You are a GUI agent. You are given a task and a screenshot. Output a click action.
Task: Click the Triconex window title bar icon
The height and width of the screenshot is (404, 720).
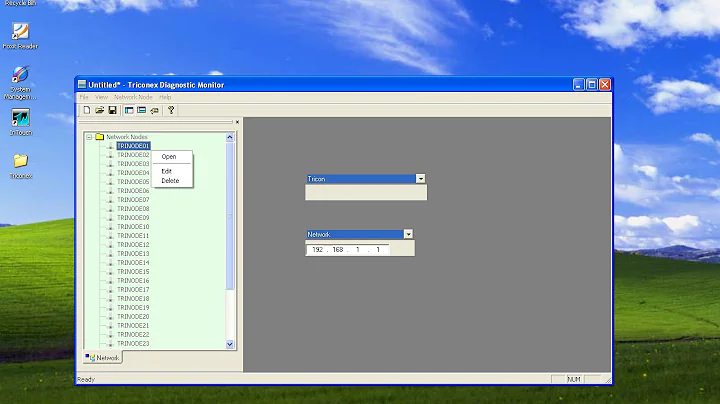[82, 84]
